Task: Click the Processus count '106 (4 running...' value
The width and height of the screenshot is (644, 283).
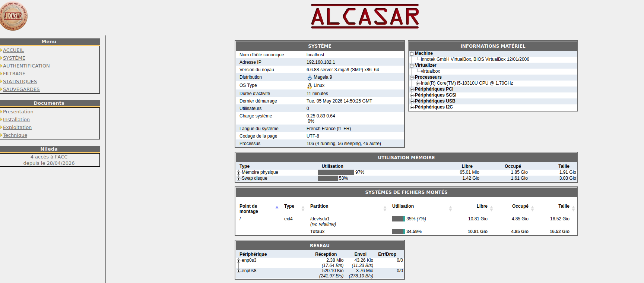Action: point(344,144)
